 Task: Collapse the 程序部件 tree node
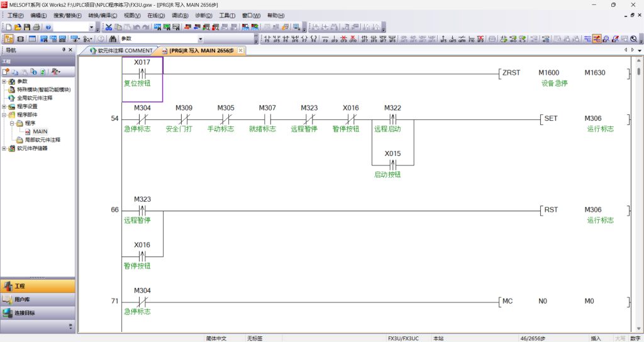(x=4, y=115)
